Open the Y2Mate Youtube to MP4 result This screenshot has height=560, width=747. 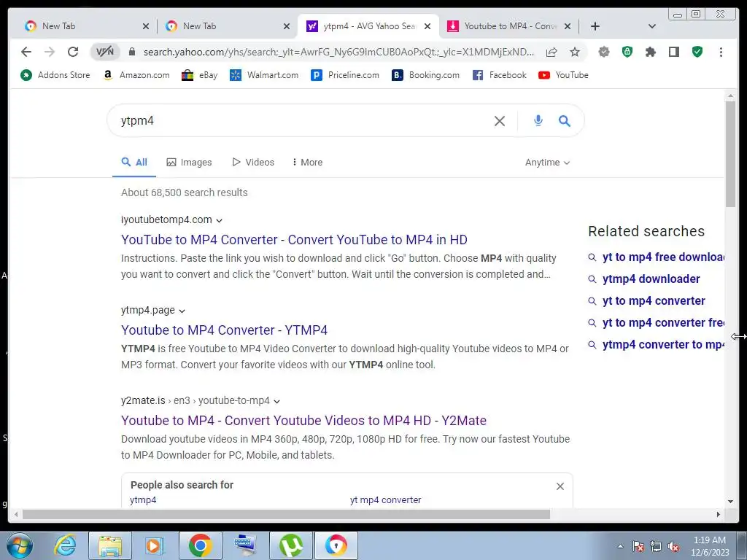[x=303, y=421]
